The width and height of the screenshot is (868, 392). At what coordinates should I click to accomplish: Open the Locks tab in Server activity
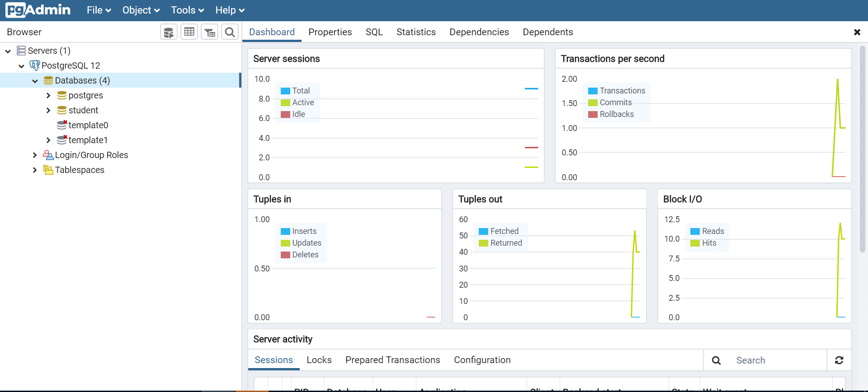(x=319, y=360)
